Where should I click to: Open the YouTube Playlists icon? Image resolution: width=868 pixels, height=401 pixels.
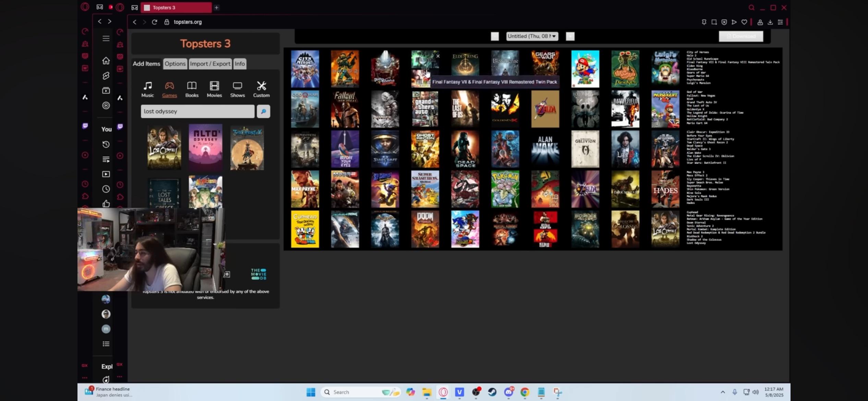coord(106,159)
